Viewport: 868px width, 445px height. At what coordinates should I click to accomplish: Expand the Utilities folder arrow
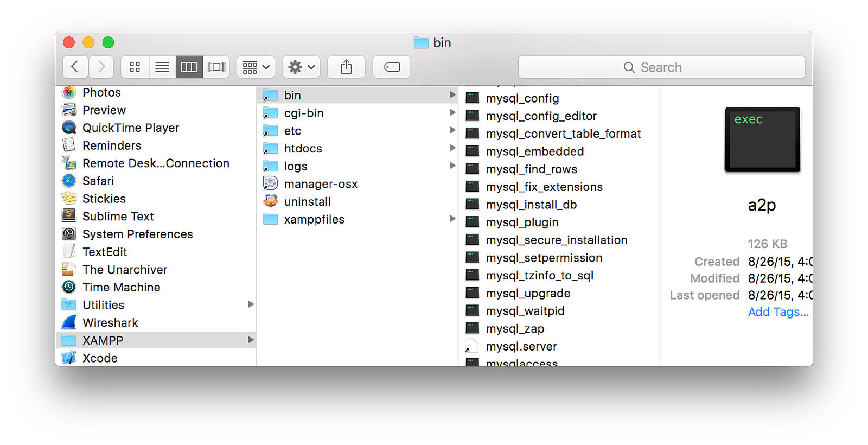pos(251,304)
